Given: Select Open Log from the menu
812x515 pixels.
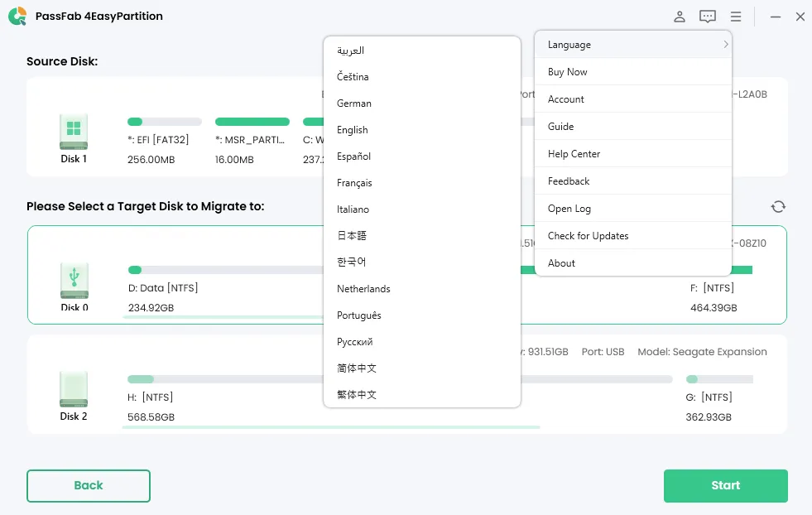Looking at the screenshot, I should point(569,209).
